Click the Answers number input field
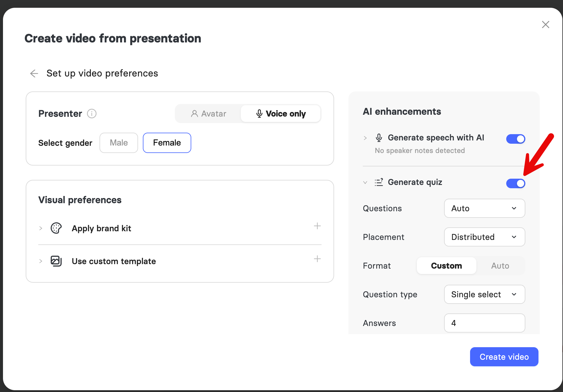This screenshot has height=392, width=563. click(484, 323)
